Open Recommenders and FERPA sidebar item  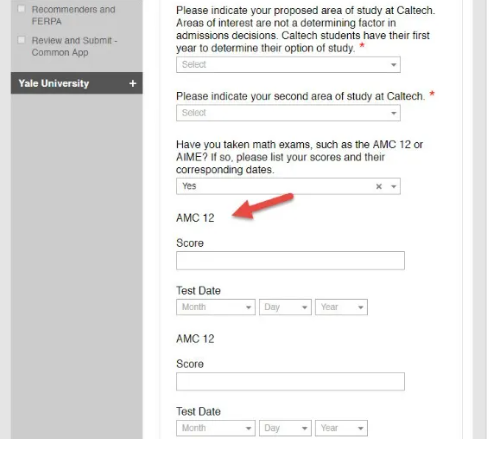73,15
